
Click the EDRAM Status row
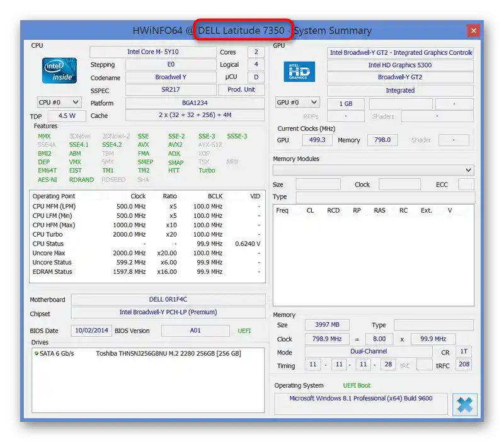(147, 272)
